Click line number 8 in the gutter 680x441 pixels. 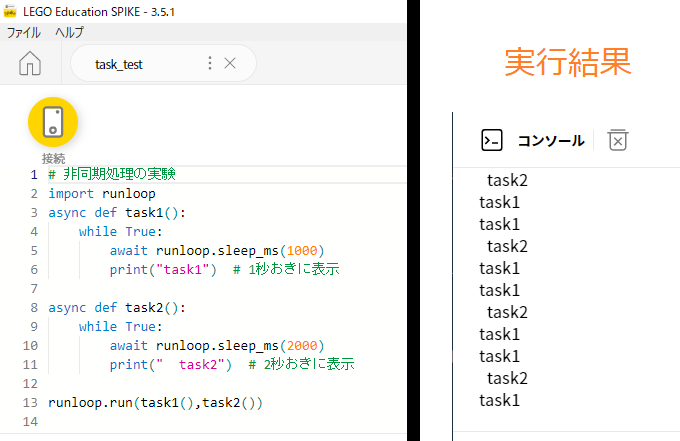pos(34,308)
